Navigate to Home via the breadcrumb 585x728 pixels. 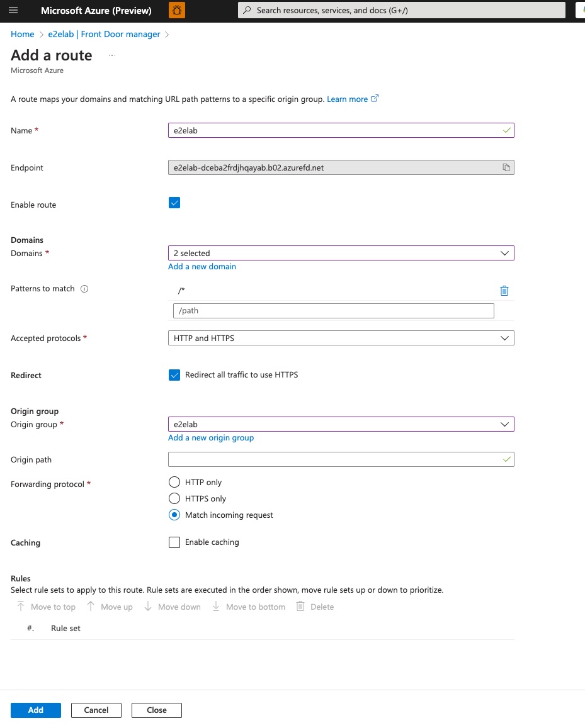[22, 34]
